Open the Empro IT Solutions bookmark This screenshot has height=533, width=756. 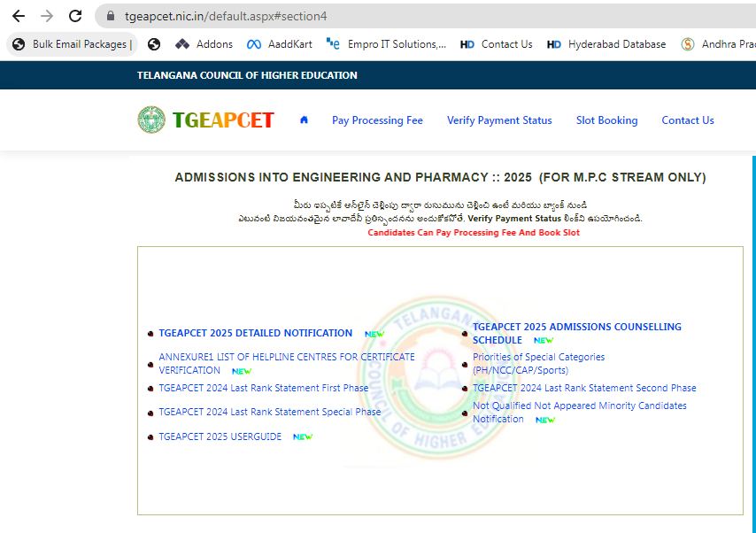[x=386, y=44]
